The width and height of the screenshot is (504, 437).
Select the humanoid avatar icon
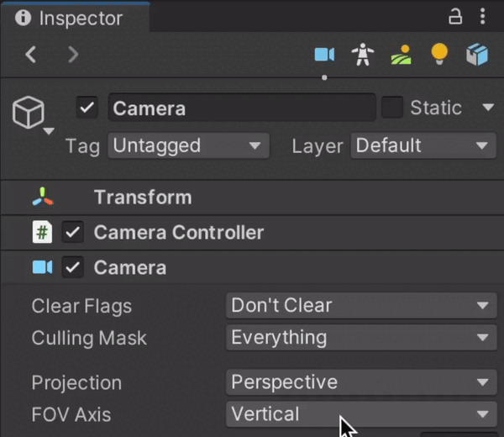[363, 55]
